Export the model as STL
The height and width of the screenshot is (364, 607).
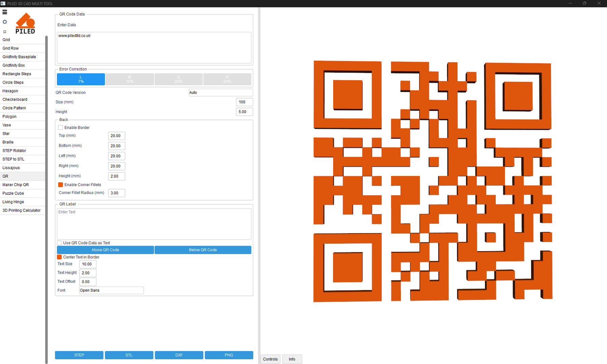(x=129, y=355)
